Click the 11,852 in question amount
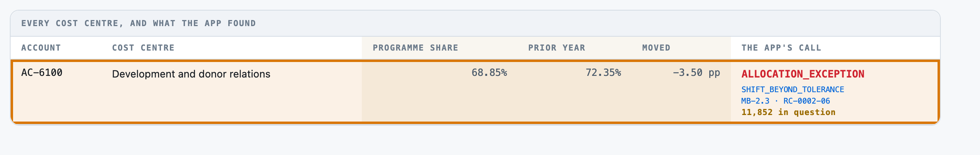Image resolution: width=980 pixels, height=155 pixels. point(788,112)
